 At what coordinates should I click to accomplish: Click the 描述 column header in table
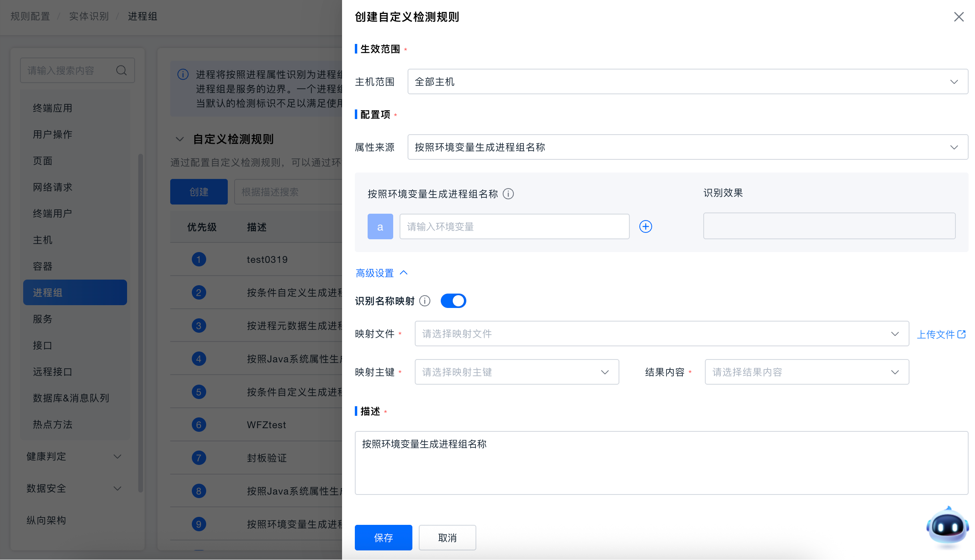(257, 227)
